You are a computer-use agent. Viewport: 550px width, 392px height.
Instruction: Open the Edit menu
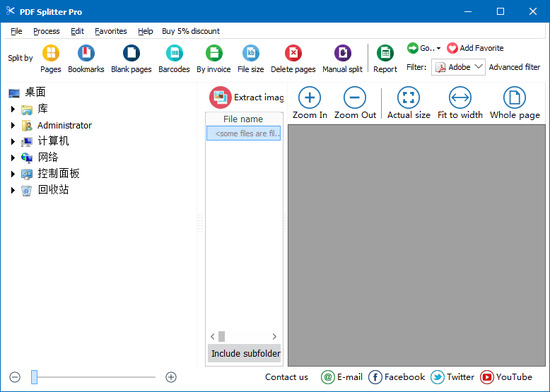77,31
